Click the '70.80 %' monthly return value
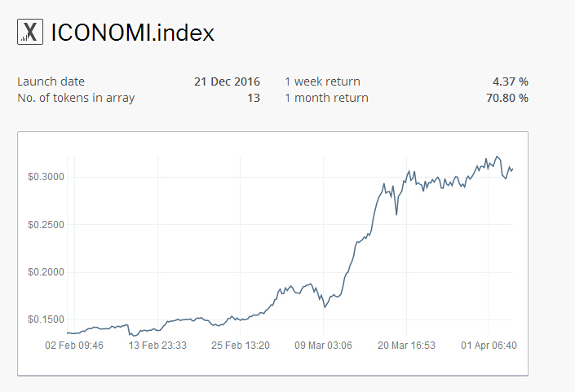Image resolution: width=575 pixels, height=392 pixels. [x=507, y=98]
